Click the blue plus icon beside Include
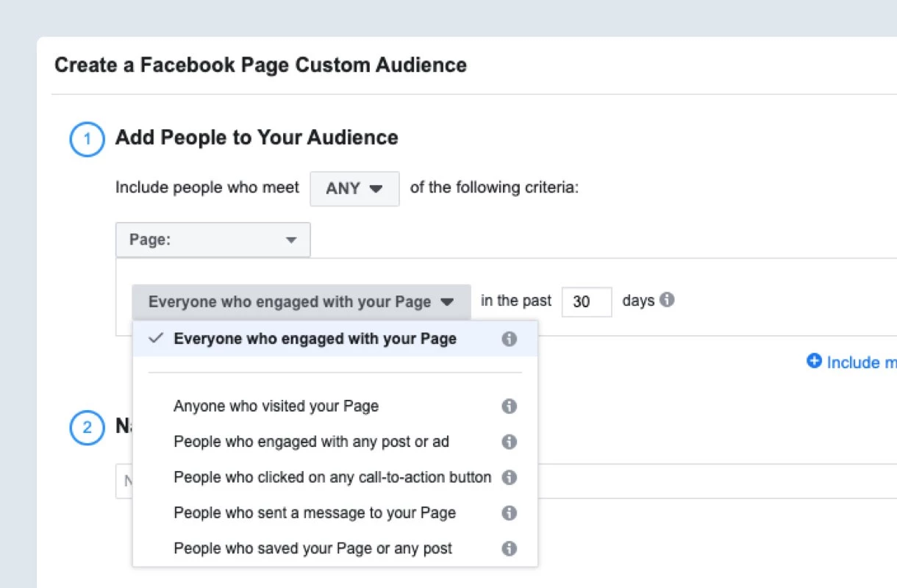The width and height of the screenshot is (897, 588). click(814, 362)
